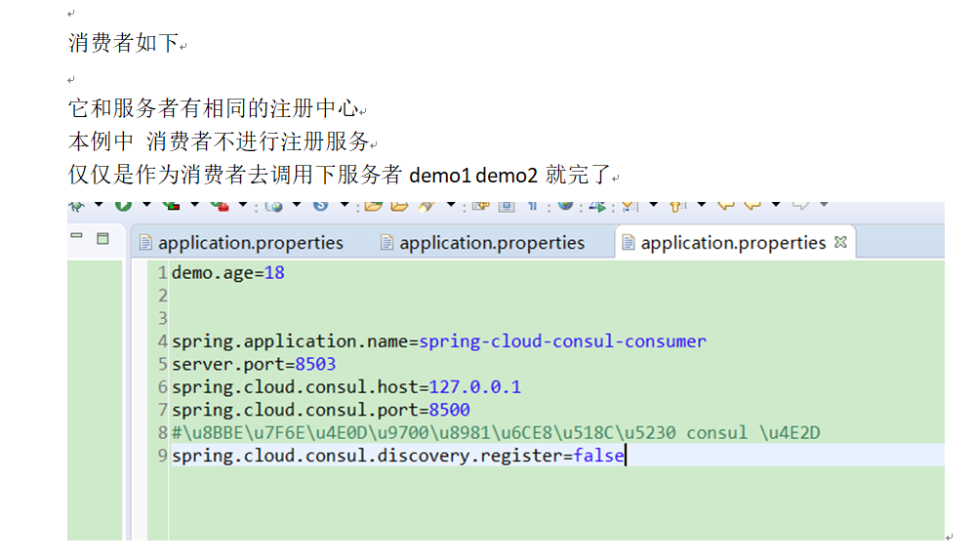
Task: Open dropdown arrow beside the pencil icon
Action: point(451,204)
